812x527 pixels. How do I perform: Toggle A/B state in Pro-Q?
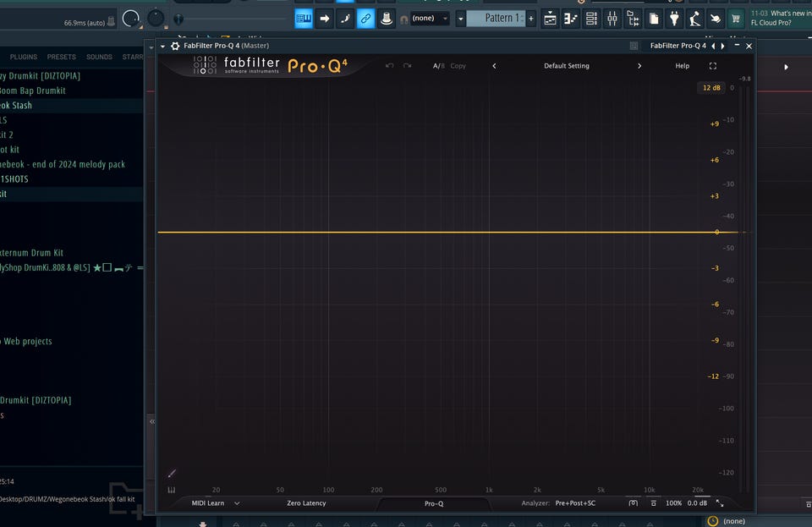(x=439, y=66)
